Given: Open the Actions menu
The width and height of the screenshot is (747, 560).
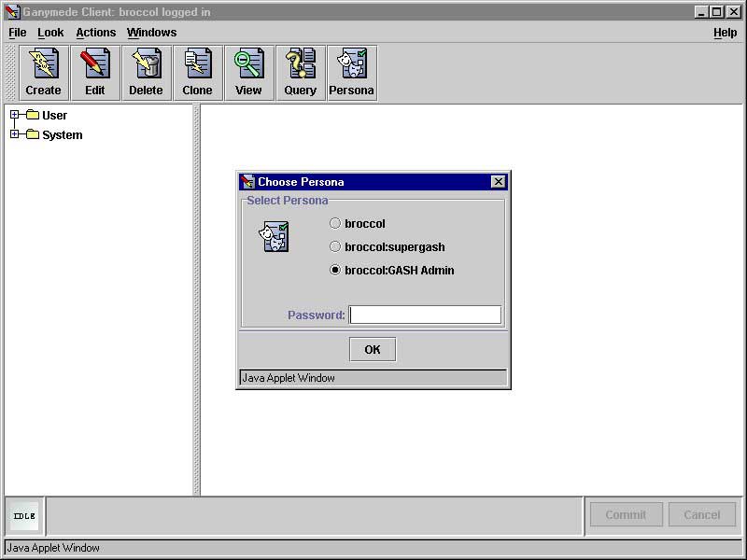Looking at the screenshot, I should tap(96, 33).
